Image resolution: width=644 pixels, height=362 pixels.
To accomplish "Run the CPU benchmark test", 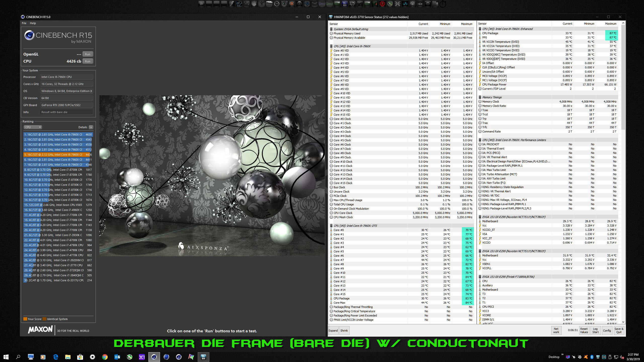I will point(88,61).
